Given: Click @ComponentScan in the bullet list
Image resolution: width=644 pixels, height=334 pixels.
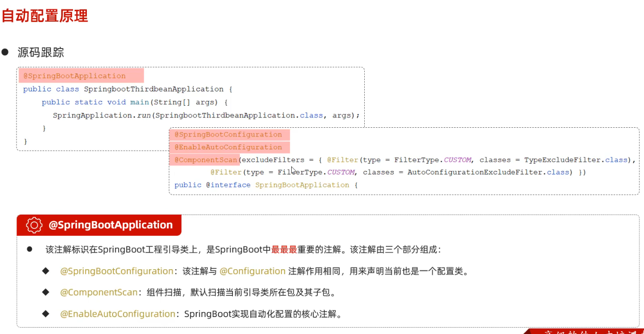Looking at the screenshot, I should pyautogui.click(x=99, y=292).
